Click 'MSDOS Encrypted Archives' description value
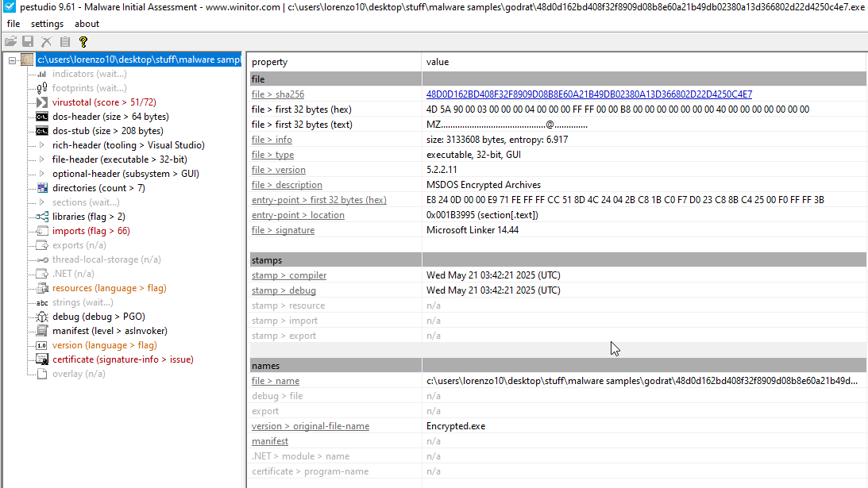Screen dimensions: 868x488 pos(484,185)
